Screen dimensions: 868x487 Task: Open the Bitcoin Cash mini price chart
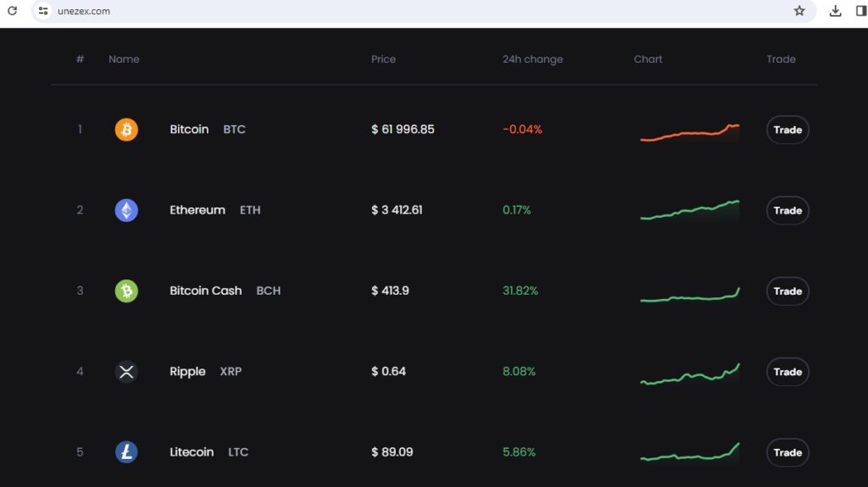tap(690, 295)
